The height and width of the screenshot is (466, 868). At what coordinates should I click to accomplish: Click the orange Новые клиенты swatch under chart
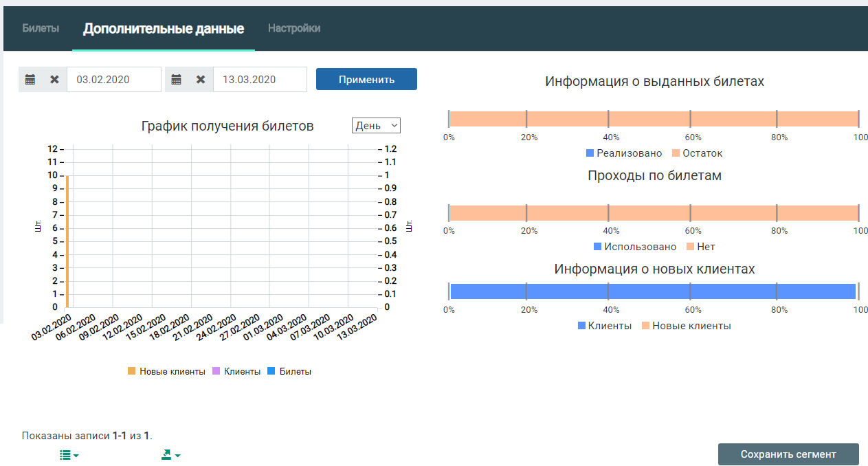pyautogui.click(x=131, y=371)
